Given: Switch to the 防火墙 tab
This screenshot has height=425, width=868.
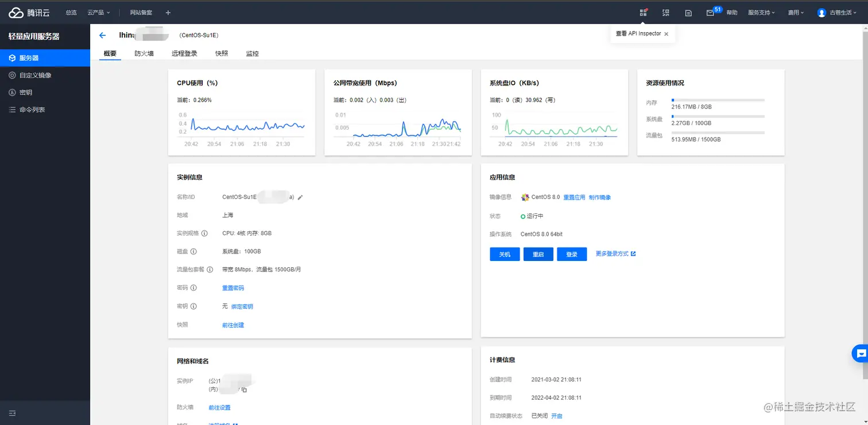Looking at the screenshot, I should click(x=144, y=53).
